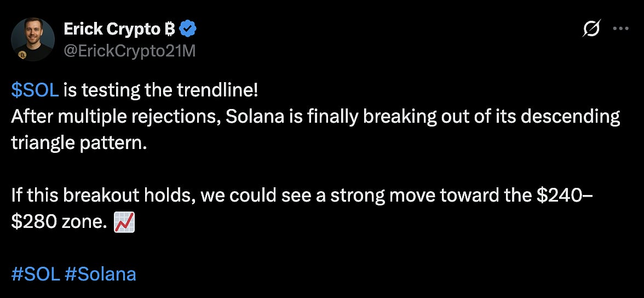Viewport: 644px width, 298px height.
Task: Click the Bitcoin symbol beside the name
Action: 170,29
